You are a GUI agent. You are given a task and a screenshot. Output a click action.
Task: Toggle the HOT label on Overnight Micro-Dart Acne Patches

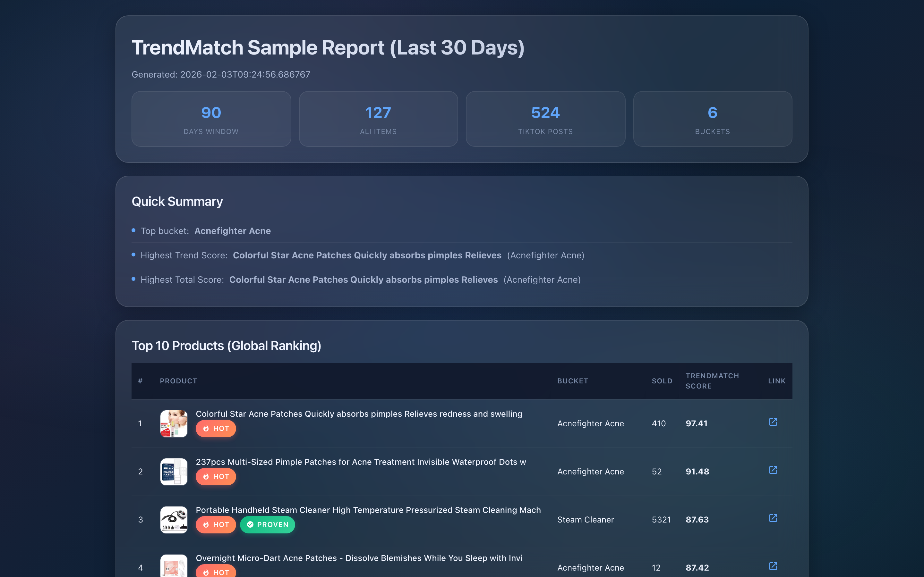point(216,572)
